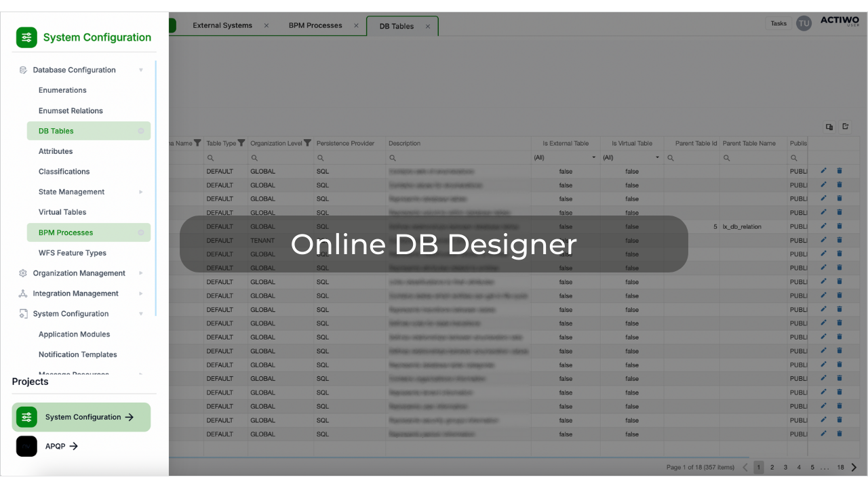Screen dimensions: 868x488
Task: Delete the first table row
Action: point(840,171)
